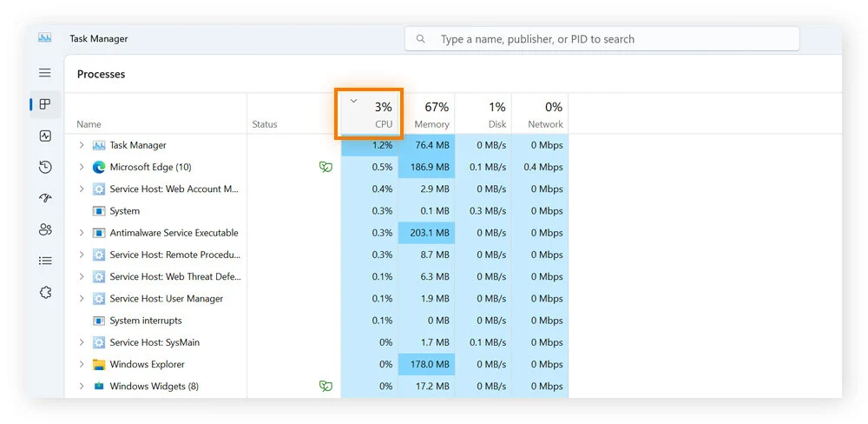Open the Performance sidebar page

45,136
